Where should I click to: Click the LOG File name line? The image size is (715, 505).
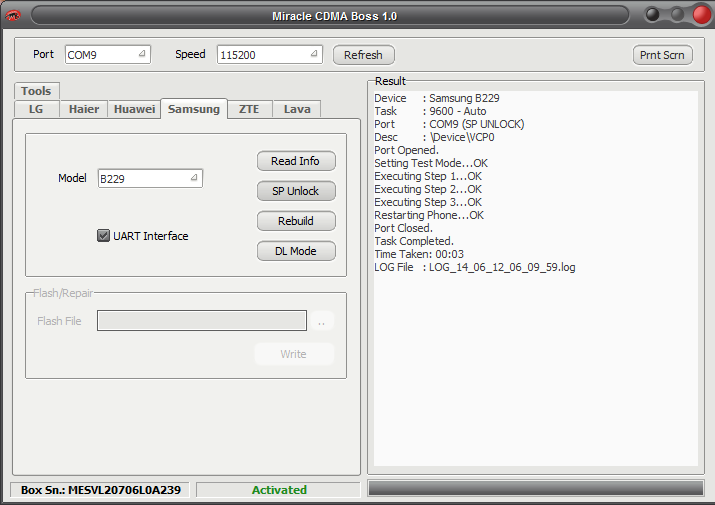coord(475,267)
